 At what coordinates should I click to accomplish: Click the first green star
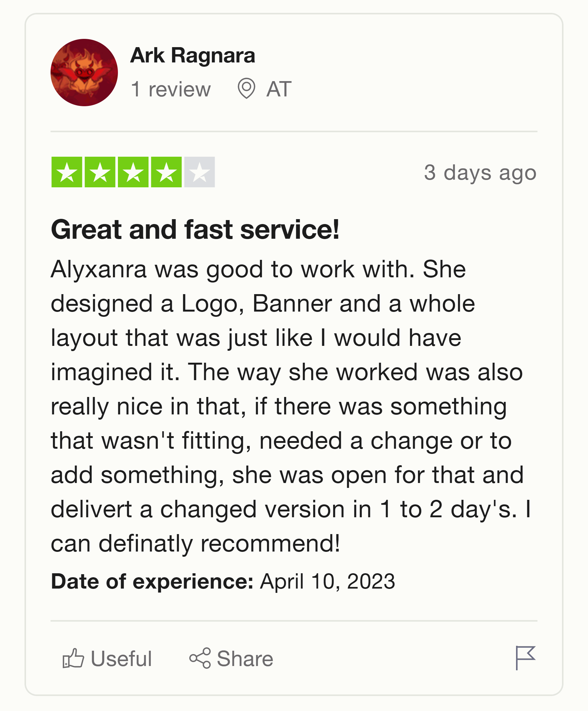pyautogui.click(x=67, y=172)
